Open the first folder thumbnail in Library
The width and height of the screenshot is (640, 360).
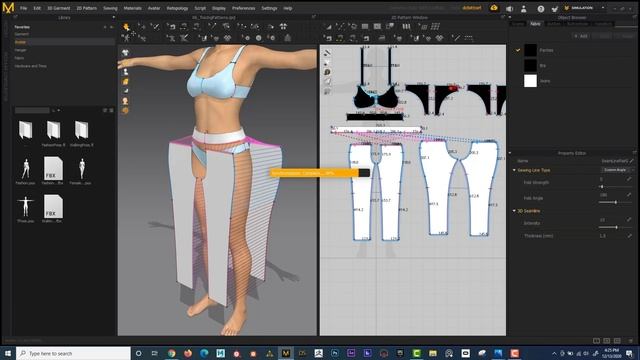click(25, 130)
